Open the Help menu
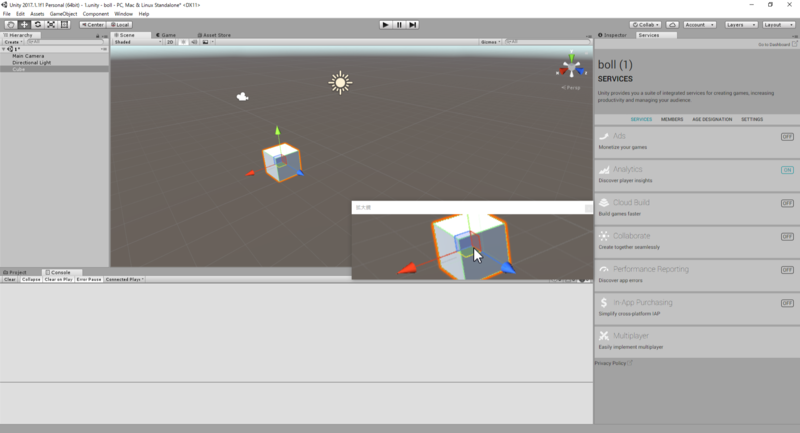 pos(144,14)
